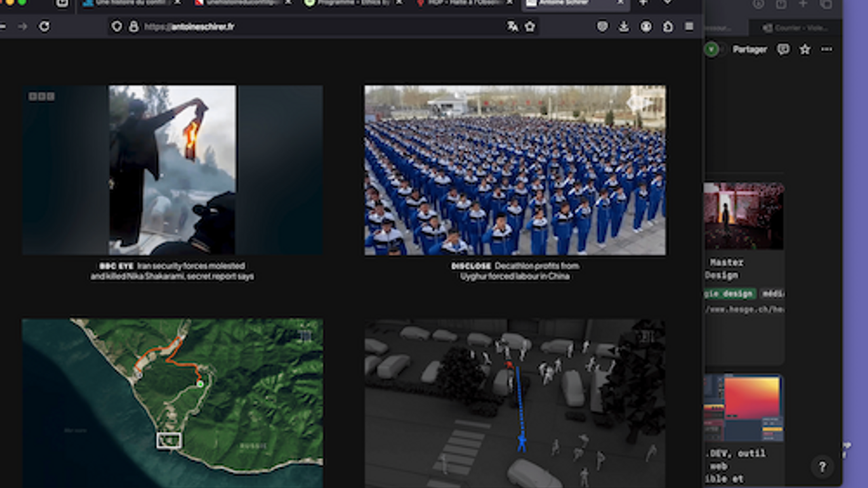
Task: Click the Partager share button
Action: pos(749,49)
